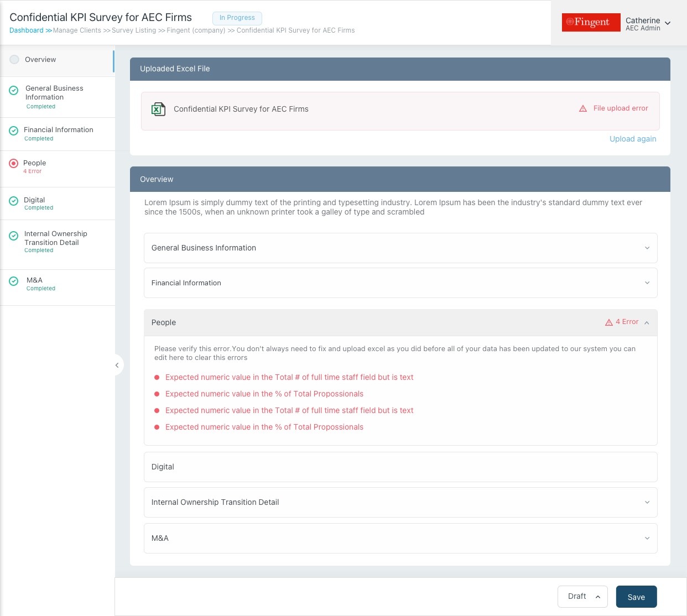Viewport: 687px width, 616px height.
Task: Click the File upload error warning triangle
Action: click(x=583, y=108)
